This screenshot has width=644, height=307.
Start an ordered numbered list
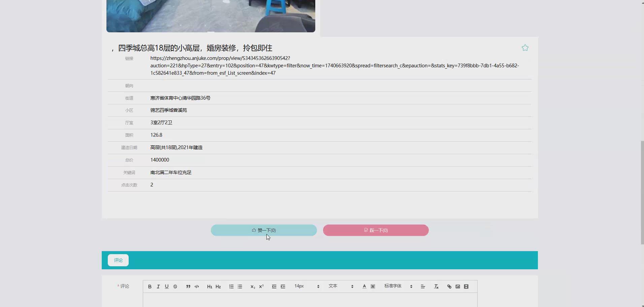tap(231, 286)
